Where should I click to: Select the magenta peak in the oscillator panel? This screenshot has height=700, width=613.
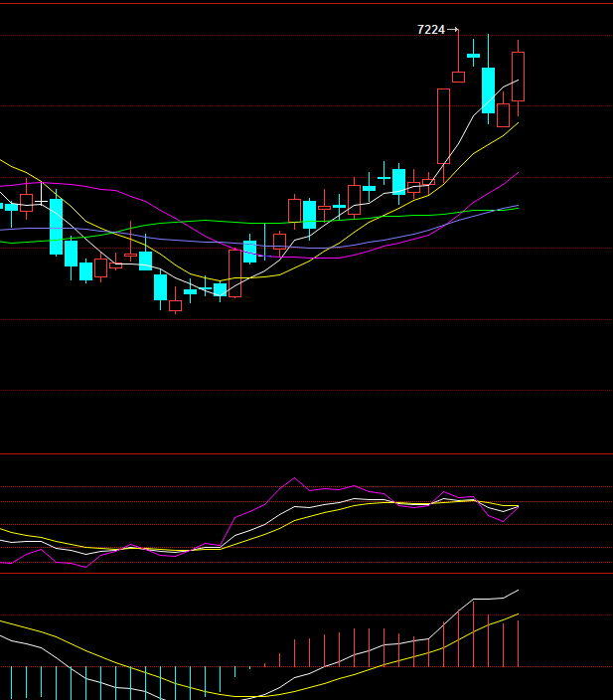pos(294,478)
